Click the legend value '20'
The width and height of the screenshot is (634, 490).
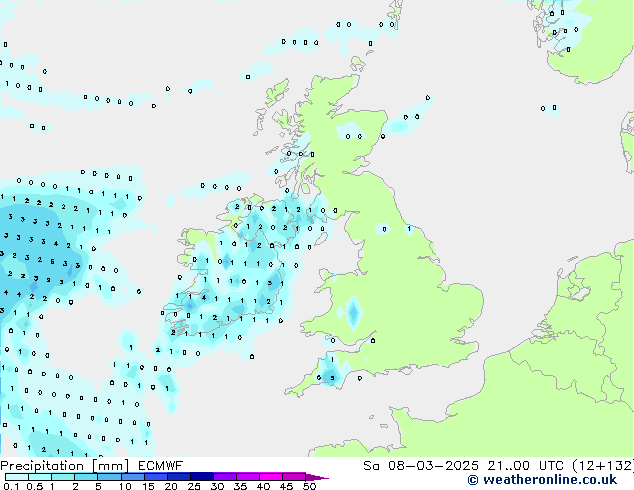171,486
